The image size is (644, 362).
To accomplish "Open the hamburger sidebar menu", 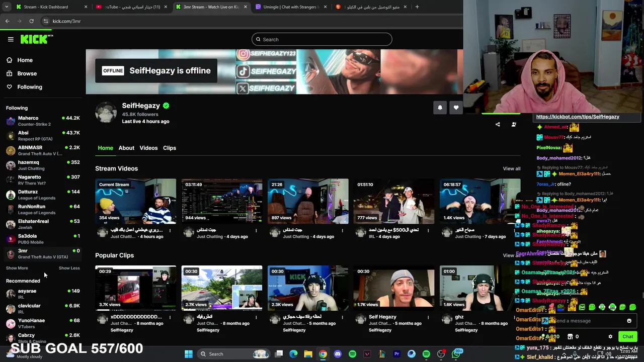I will [11, 39].
